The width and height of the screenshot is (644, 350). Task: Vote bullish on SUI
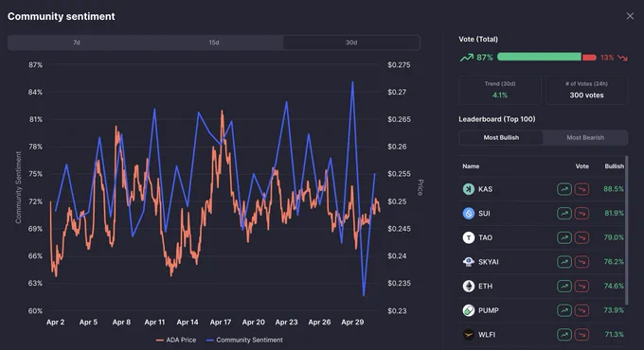(x=564, y=214)
